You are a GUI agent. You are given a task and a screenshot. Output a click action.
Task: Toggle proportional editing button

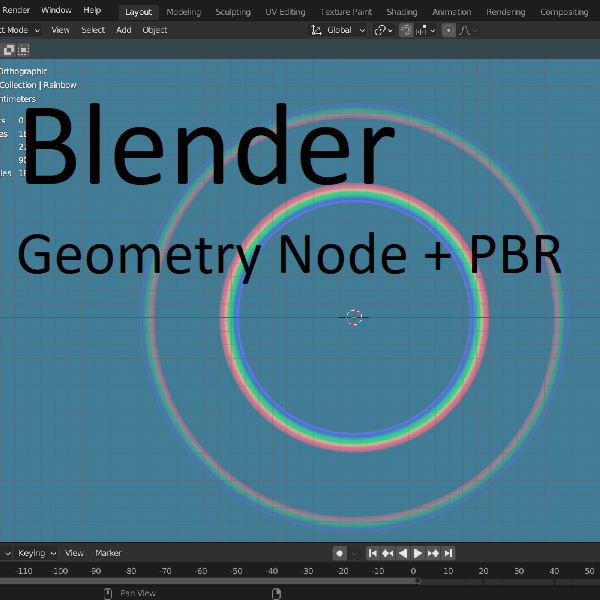[448, 30]
